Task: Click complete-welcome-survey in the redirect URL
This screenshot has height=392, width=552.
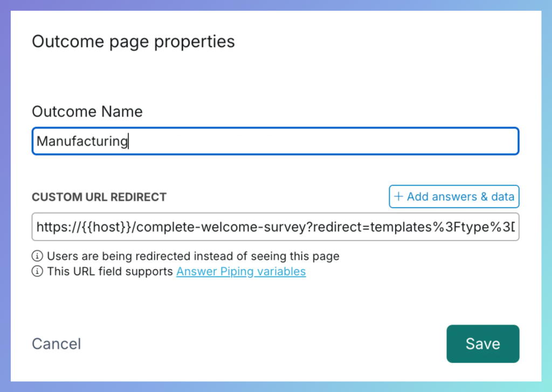Action: point(220,227)
